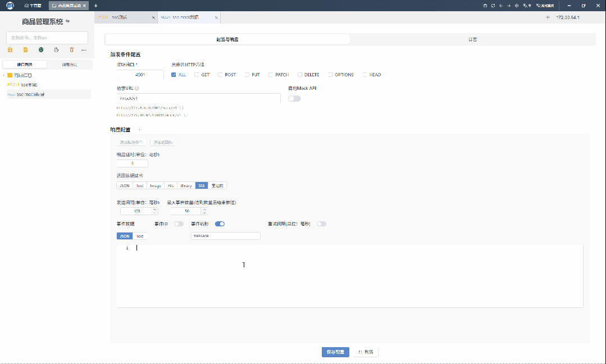
Task: Click the app logo in the title bar
Action: tap(10, 6)
